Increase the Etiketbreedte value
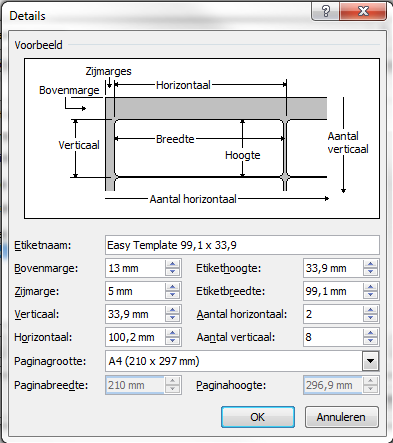Viewport: 393px width, 443px height. pyautogui.click(x=371, y=287)
